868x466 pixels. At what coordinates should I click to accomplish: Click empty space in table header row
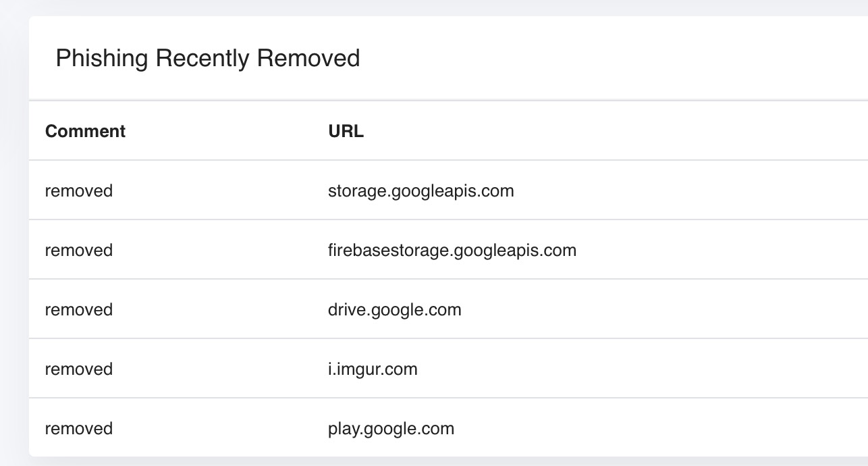(614, 131)
